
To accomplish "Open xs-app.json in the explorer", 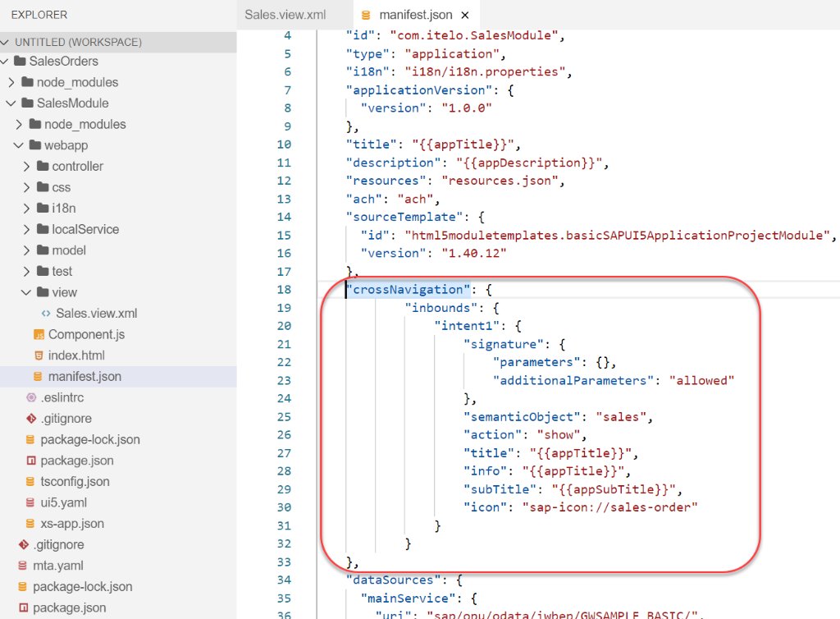I will tap(72, 524).
